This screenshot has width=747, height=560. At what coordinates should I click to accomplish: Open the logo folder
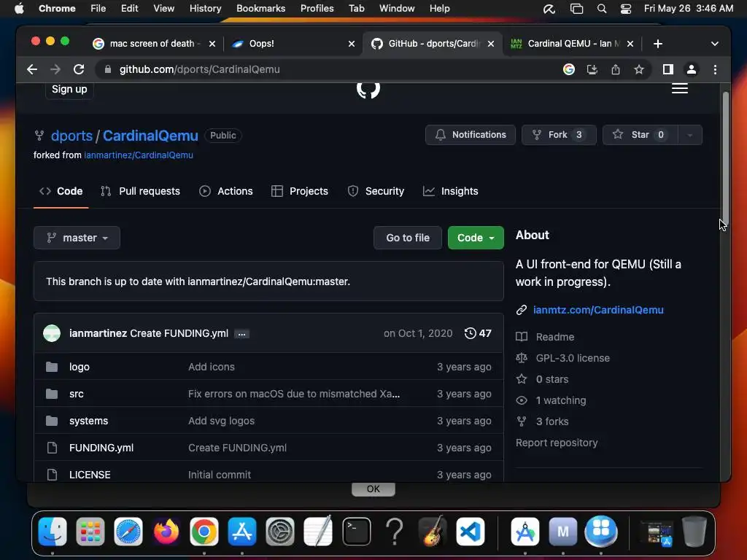[79, 367]
